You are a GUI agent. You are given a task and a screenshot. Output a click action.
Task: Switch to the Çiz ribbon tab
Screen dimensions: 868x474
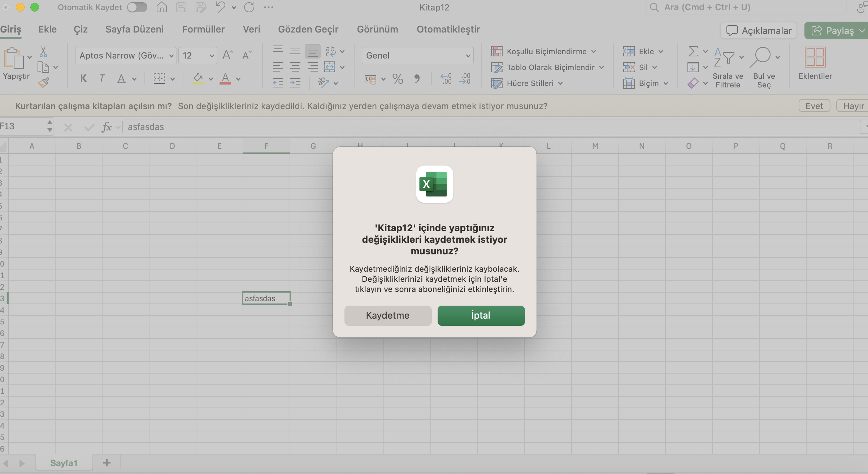coord(81,29)
